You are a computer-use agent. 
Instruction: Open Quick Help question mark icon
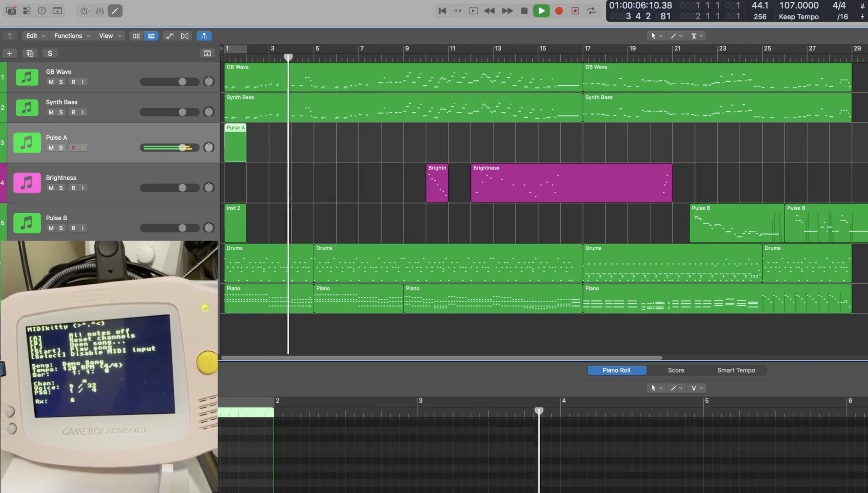tap(42, 11)
